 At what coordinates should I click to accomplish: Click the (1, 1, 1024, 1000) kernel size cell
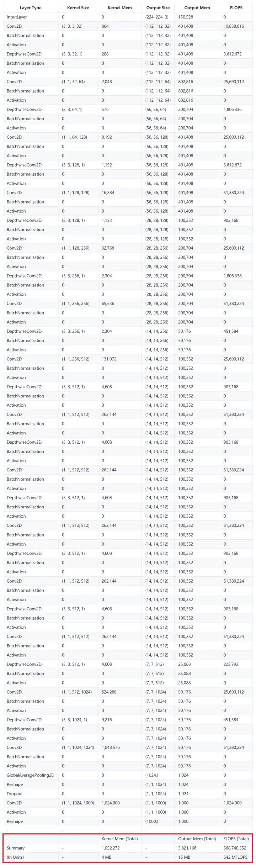click(x=78, y=803)
